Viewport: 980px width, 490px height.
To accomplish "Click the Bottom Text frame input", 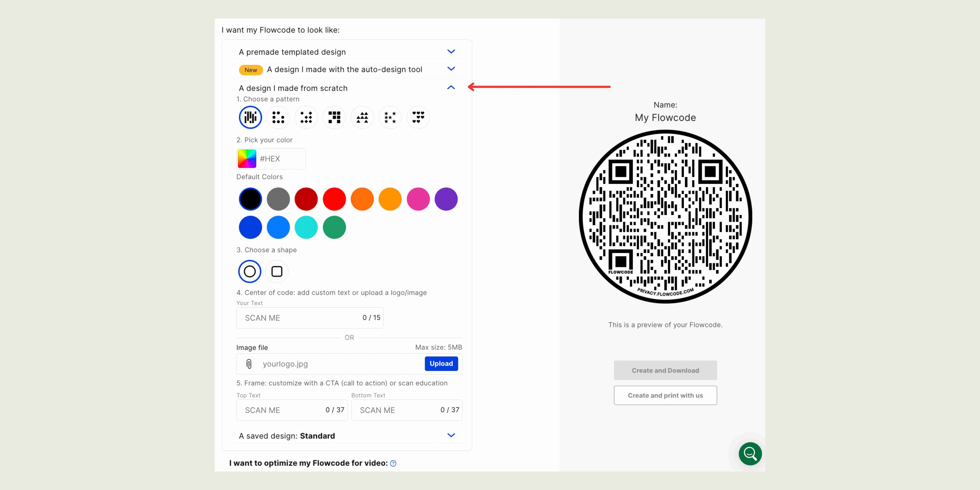I will 407,410.
